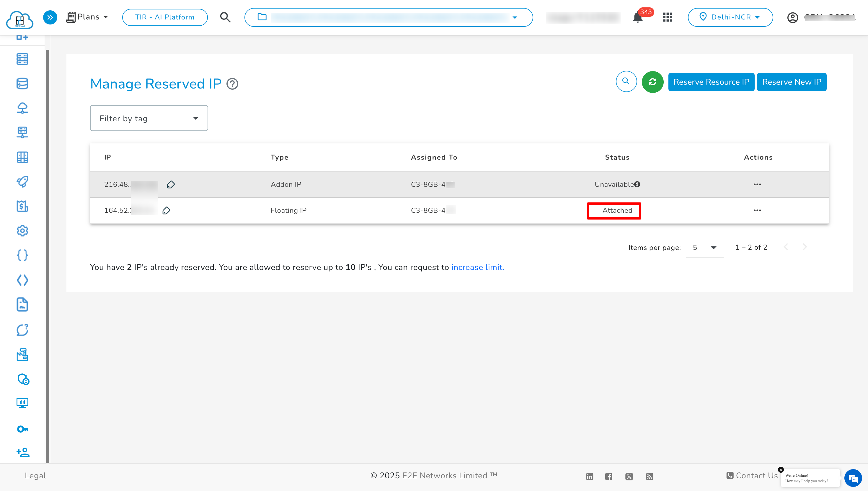
Task: Open the search icon near Reserve Resource IP
Action: click(626, 82)
